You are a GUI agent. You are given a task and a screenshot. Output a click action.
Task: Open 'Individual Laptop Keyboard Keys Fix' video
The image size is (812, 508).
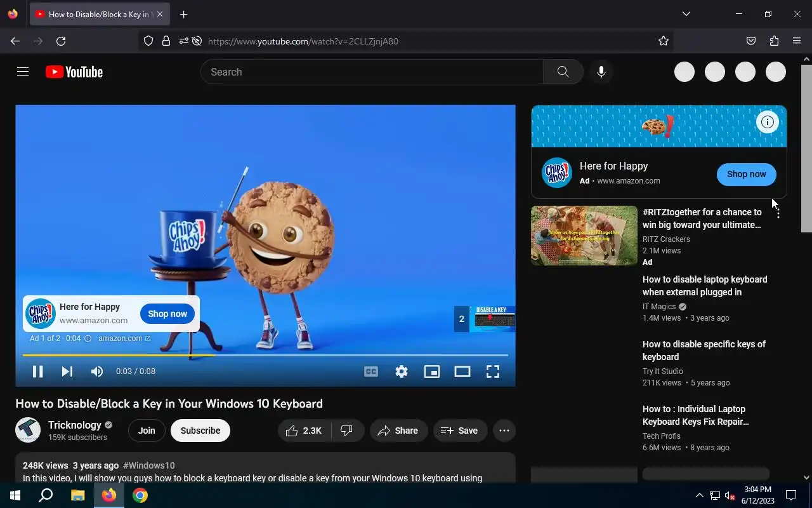tap(696, 415)
